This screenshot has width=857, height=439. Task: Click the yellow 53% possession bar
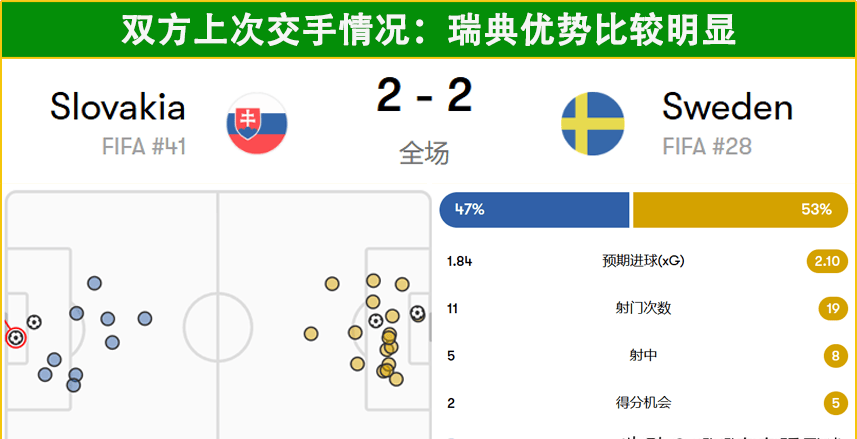pyautogui.click(x=740, y=210)
